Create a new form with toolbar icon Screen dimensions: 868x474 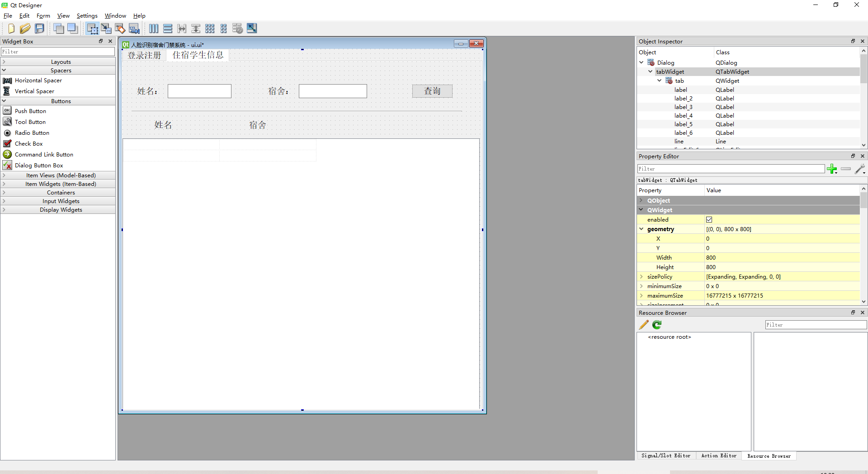coord(11,28)
